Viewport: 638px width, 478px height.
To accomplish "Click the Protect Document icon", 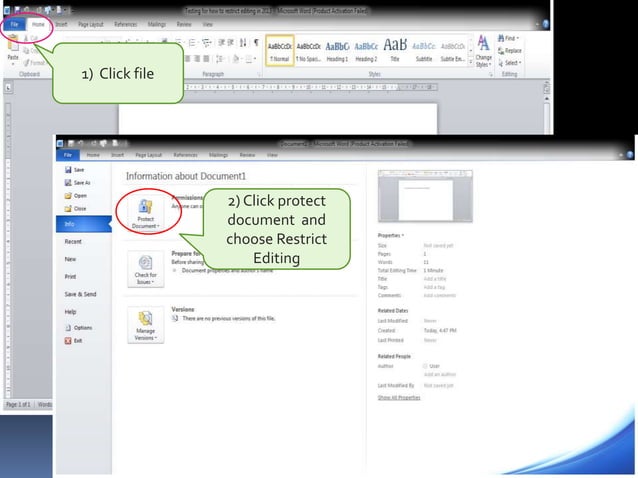I will pyautogui.click(x=145, y=207).
